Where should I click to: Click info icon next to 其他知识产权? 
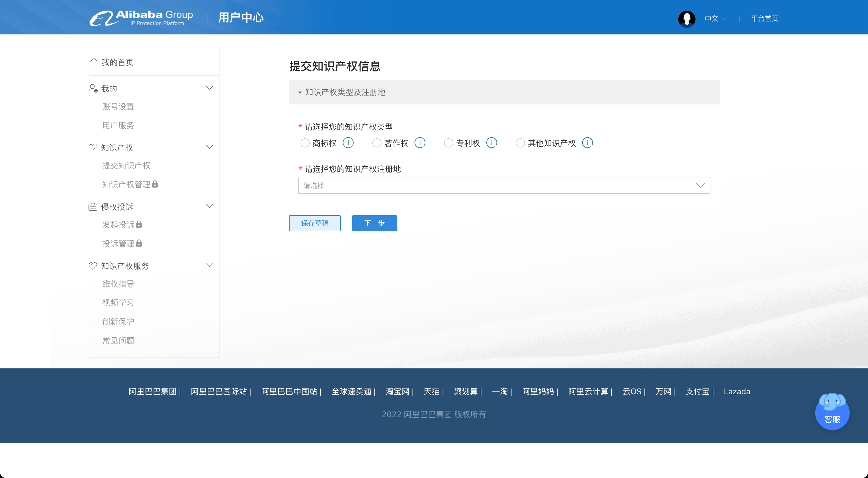pyautogui.click(x=587, y=143)
